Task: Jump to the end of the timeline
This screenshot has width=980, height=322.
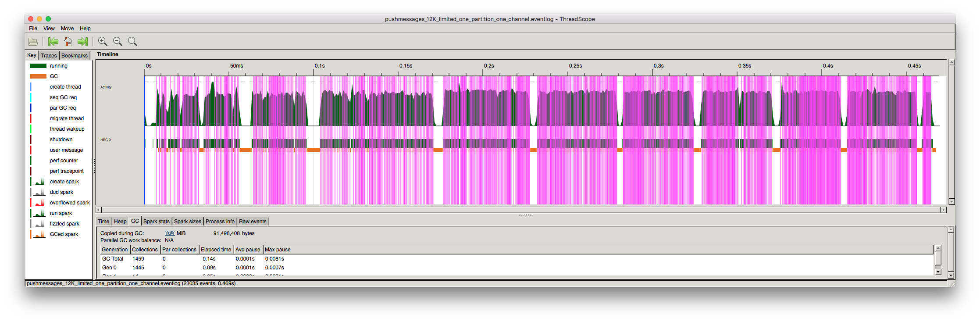Action: (82, 42)
